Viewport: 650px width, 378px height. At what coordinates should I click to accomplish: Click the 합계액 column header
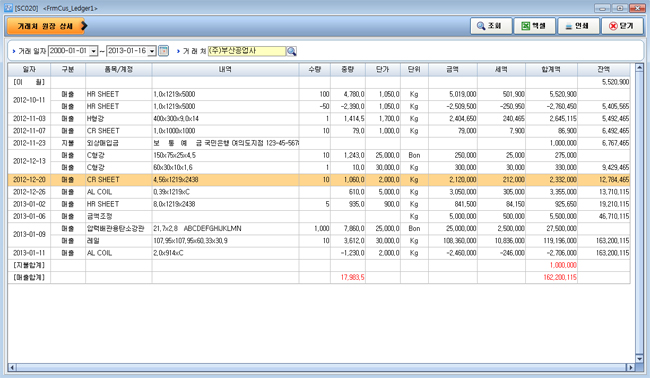(x=551, y=70)
